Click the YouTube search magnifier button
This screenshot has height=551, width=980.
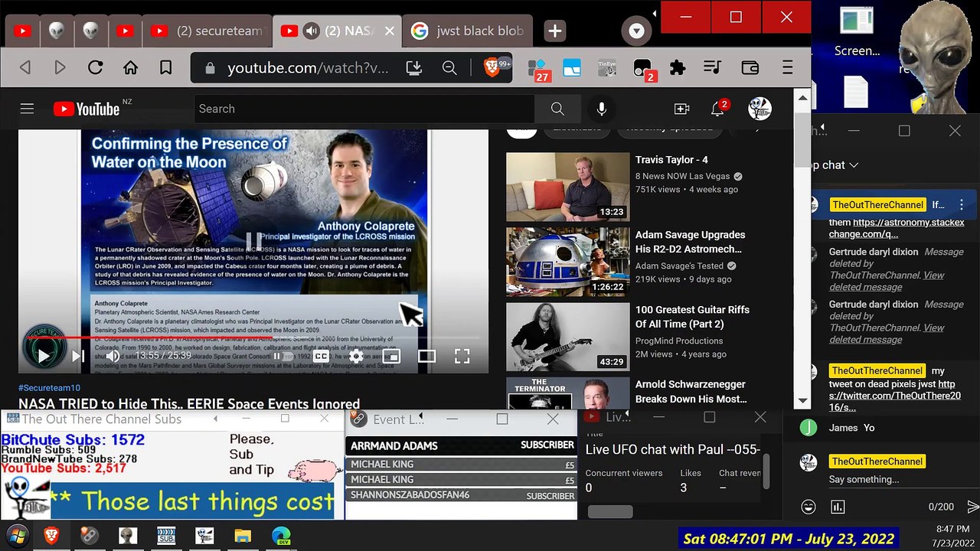tap(557, 109)
